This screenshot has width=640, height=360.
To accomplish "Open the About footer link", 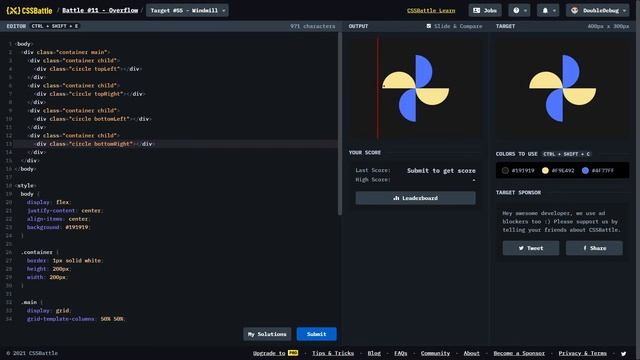I will point(471,353).
